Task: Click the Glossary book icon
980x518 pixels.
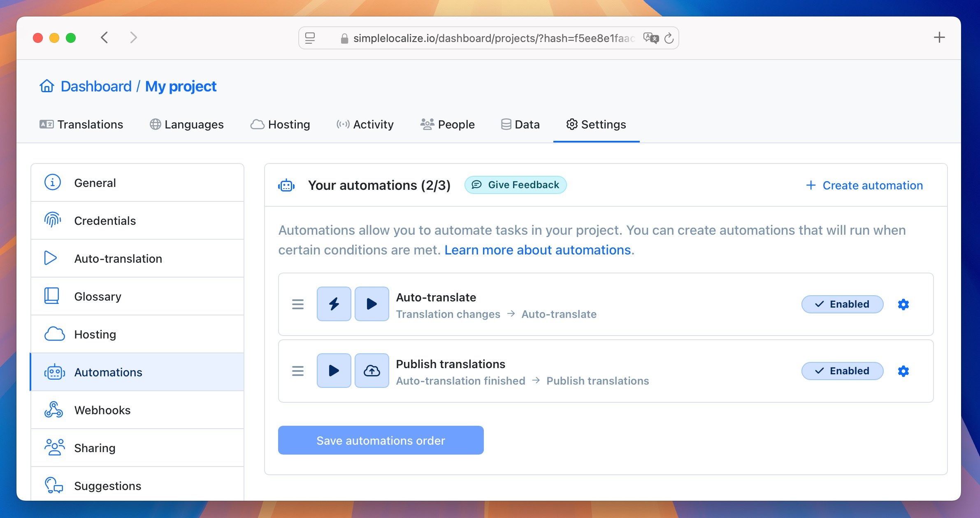Action: [x=52, y=296]
